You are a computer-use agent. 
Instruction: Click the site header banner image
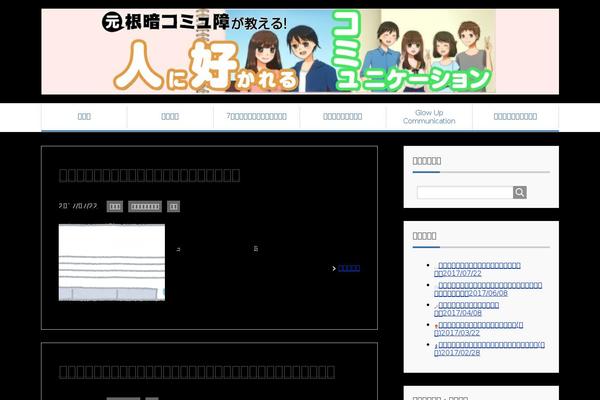pyautogui.click(x=300, y=52)
